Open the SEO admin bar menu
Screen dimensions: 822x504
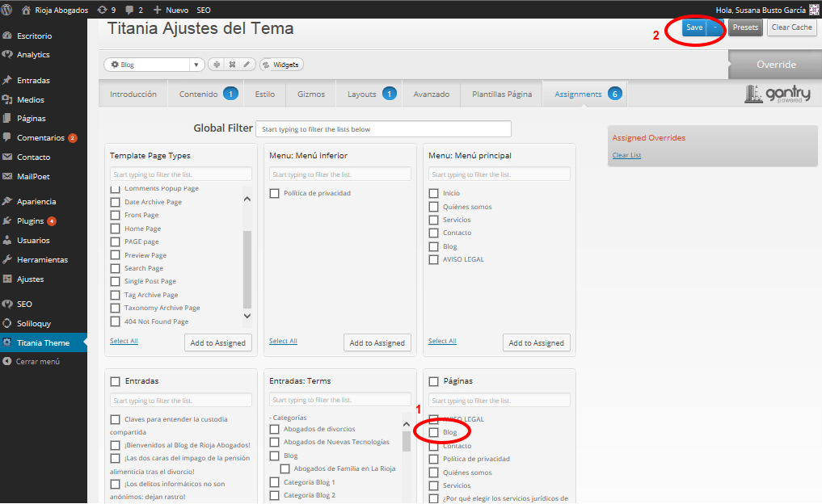tap(204, 10)
